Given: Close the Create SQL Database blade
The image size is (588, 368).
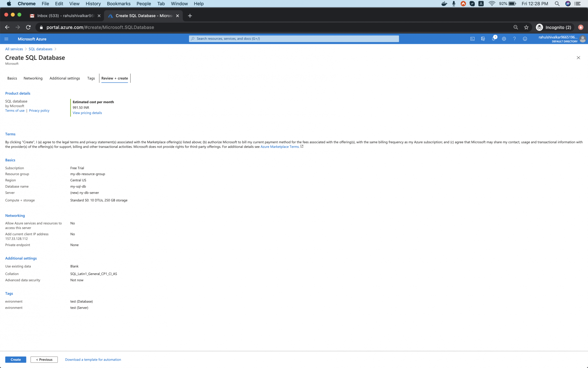Looking at the screenshot, I should coord(578,58).
